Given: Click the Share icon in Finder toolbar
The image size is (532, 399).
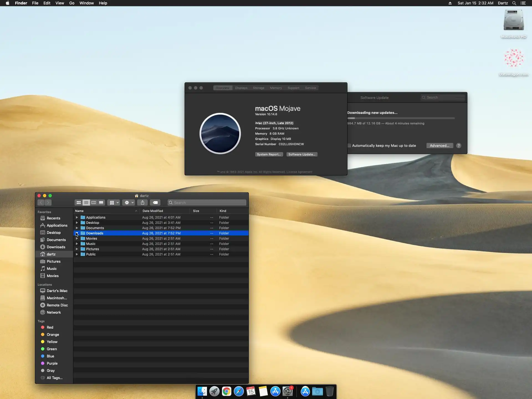Looking at the screenshot, I should click(142, 203).
